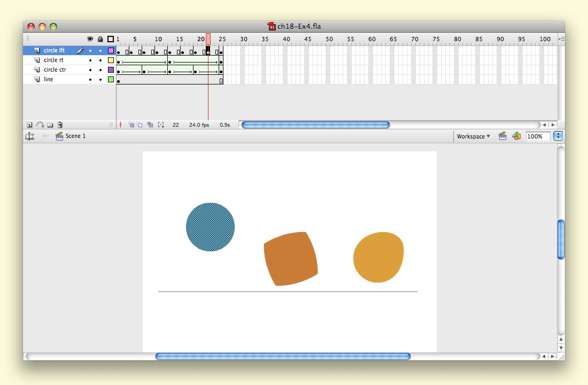
Task: Show all layers as outlines
Action: tap(111, 39)
